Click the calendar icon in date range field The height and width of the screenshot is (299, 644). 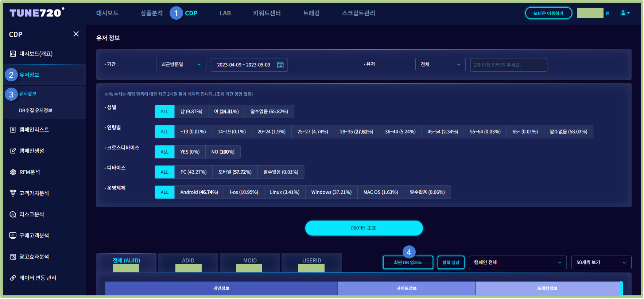pos(280,65)
